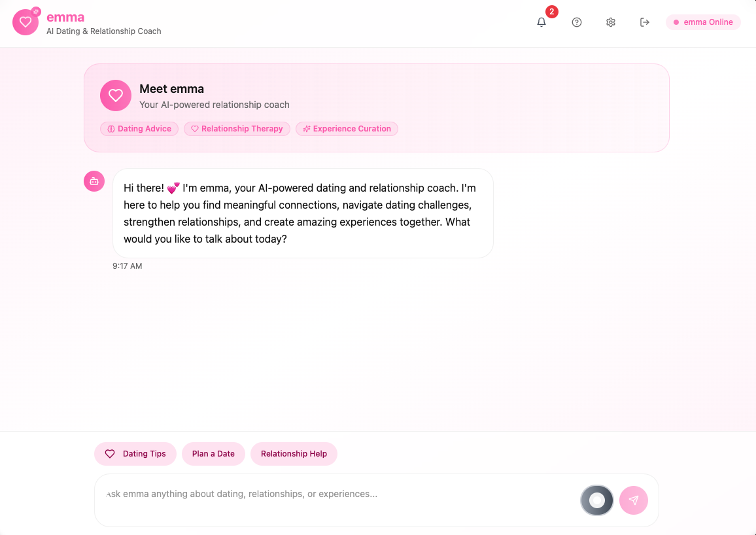This screenshot has height=535, width=756.
Task: Send a message with the paper plane icon
Action: (x=633, y=500)
